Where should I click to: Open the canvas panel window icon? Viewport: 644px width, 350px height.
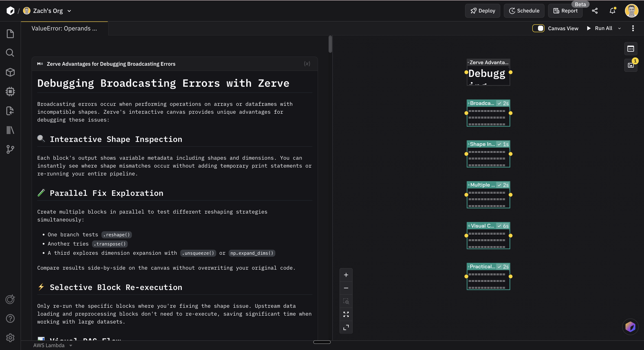tap(631, 49)
